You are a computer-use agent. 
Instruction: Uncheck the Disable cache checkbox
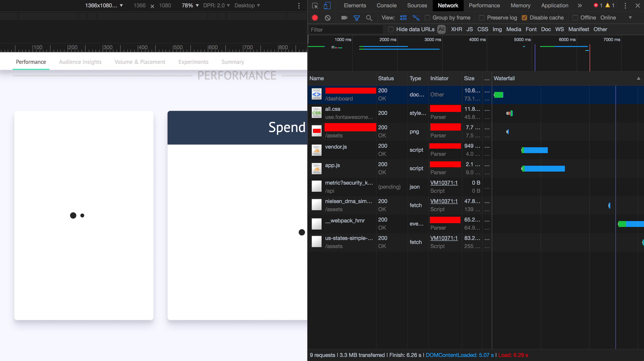coord(524,18)
